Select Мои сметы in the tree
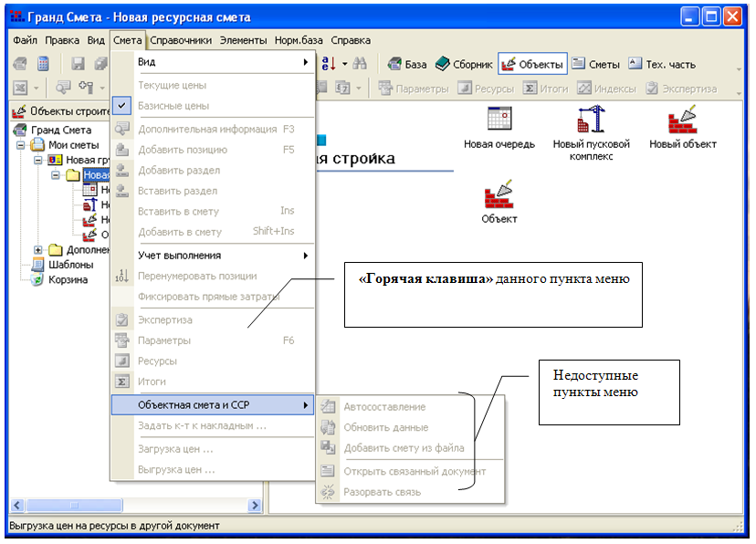Image resolution: width=756 pixels, height=544 pixels. 73,144
